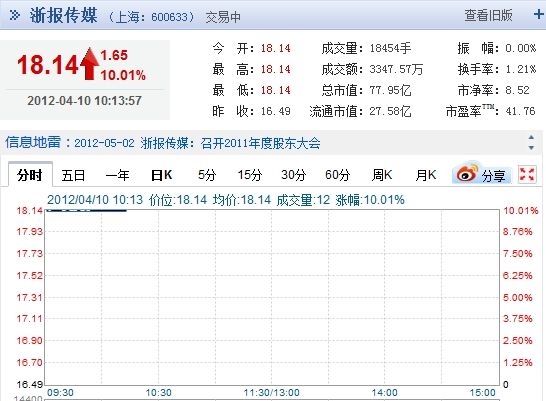
Task: Click the 17.52 price axis label
Action: pos(30,276)
